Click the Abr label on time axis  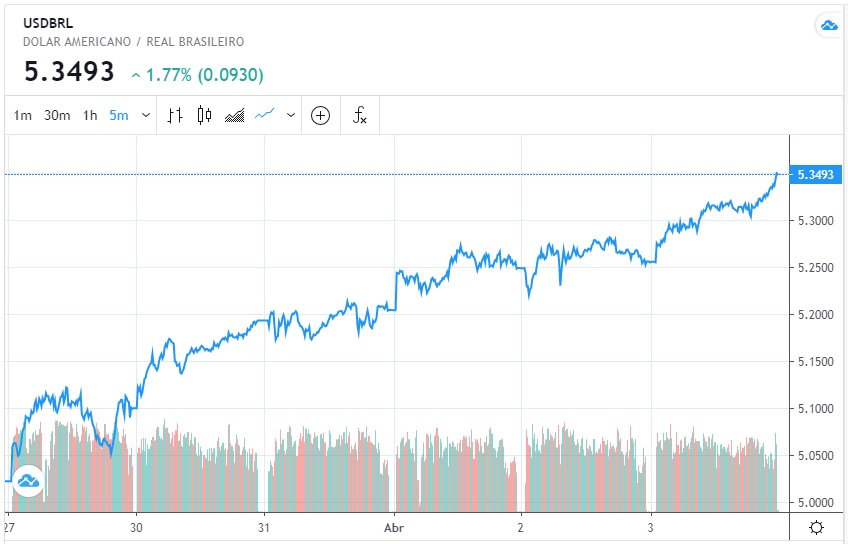click(397, 526)
